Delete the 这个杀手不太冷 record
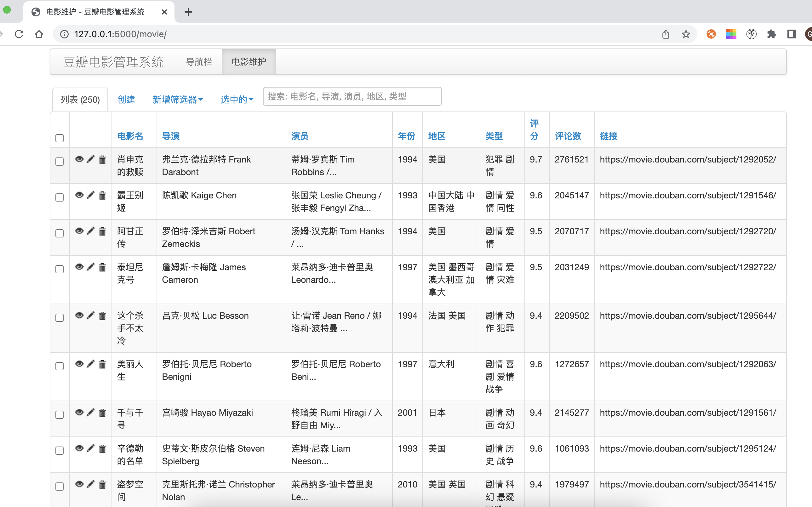Screen dimensions: 812x507 [102, 316]
